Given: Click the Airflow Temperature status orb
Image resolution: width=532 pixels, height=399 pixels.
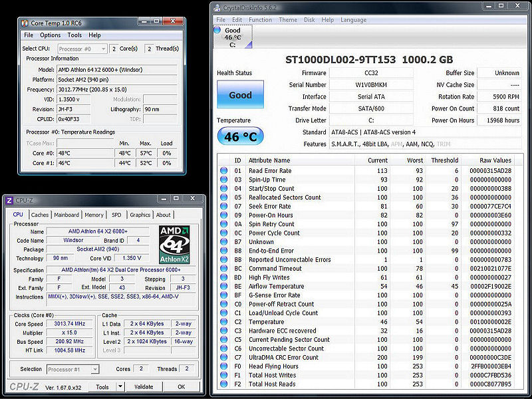Looking at the screenshot, I should click(x=224, y=286).
